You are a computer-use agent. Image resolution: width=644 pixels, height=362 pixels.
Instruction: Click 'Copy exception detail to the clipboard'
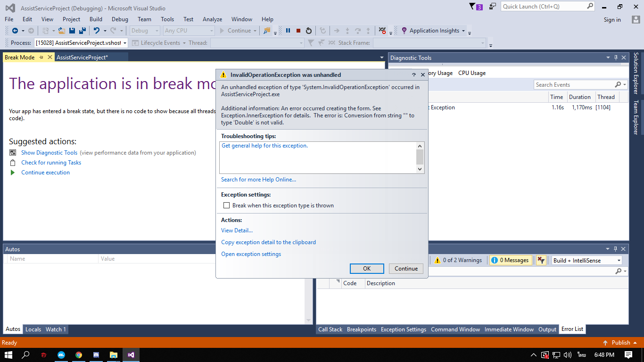click(268, 242)
